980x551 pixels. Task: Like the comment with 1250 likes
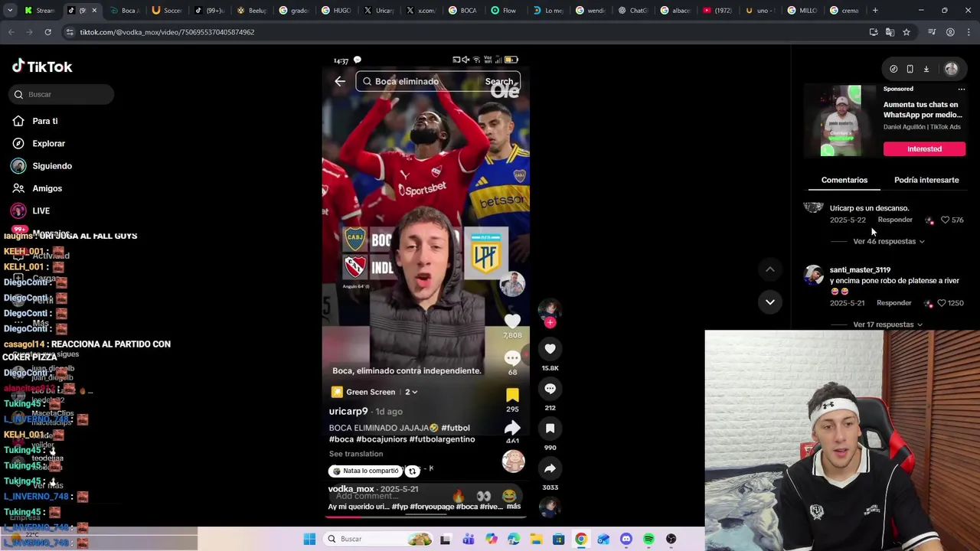pyautogui.click(x=941, y=303)
